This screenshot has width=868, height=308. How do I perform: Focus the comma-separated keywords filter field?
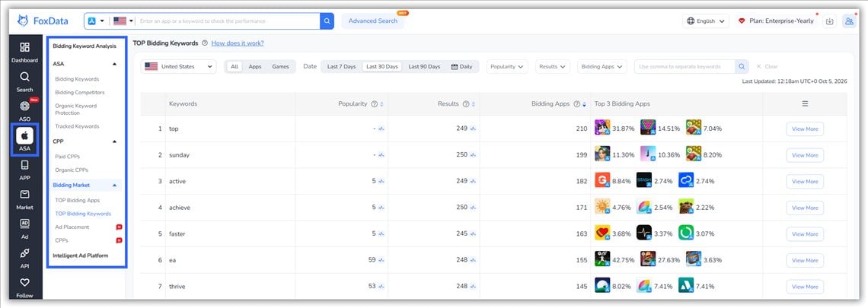click(685, 66)
